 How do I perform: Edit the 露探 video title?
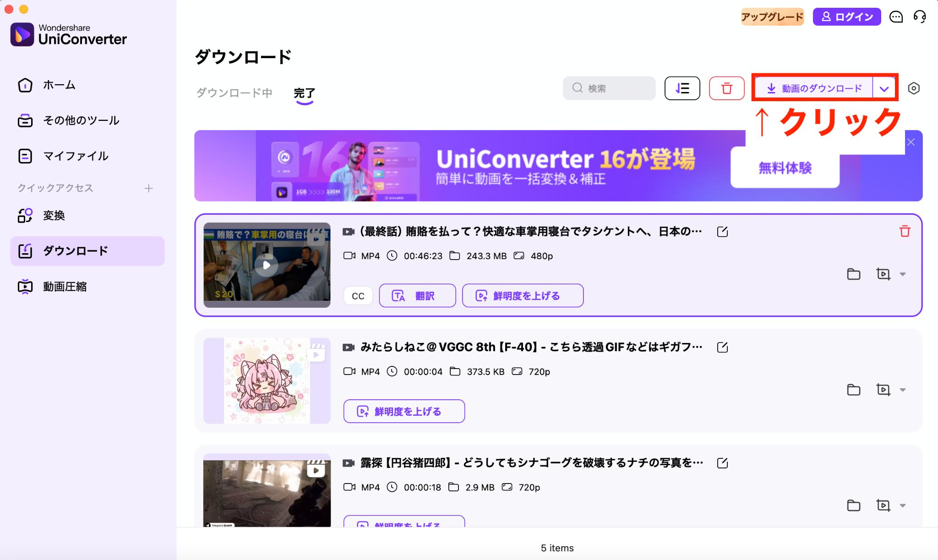(722, 463)
